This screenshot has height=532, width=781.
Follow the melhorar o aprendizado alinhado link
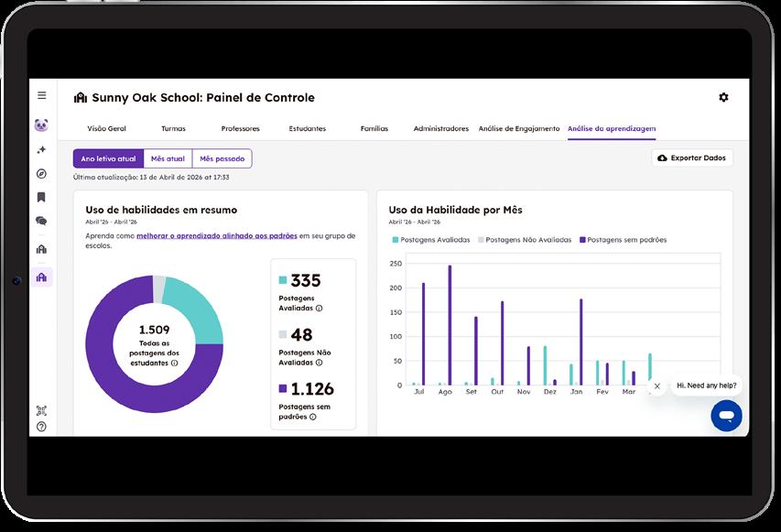coord(217,235)
